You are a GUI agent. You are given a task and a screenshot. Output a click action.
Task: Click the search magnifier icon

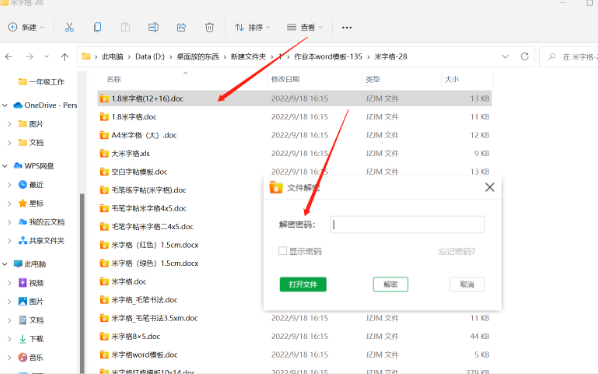tap(551, 57)
